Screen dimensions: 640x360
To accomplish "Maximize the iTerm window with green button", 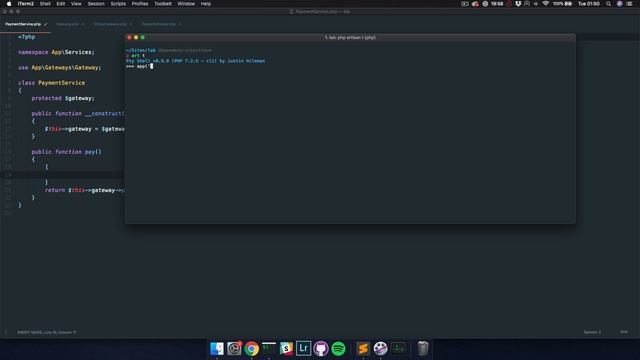I will pyautogui.click(x=142, y=38).
